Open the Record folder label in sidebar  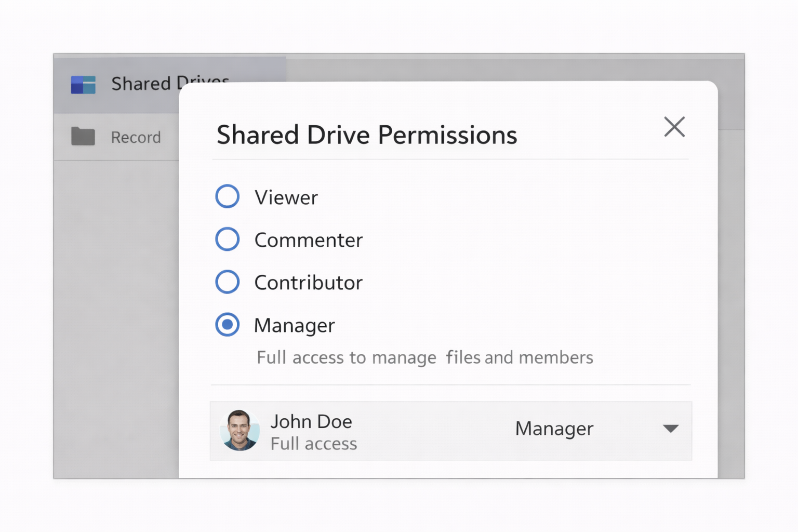tap(136, 137)
